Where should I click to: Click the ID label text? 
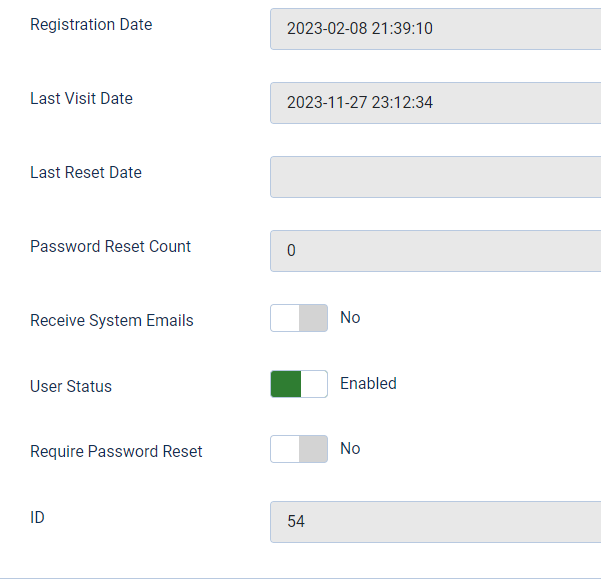tap(37, 518)
